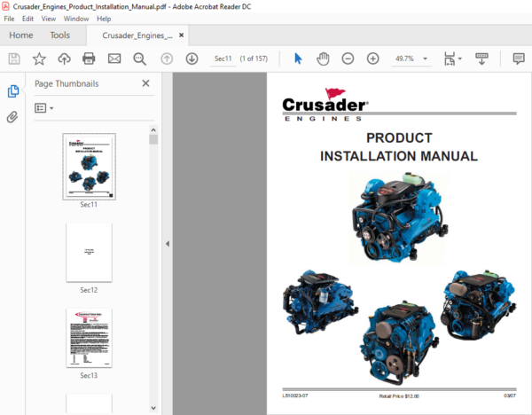Close the Page Thumbnails panel
Viewport: 532px width, 415px height.
146,83
